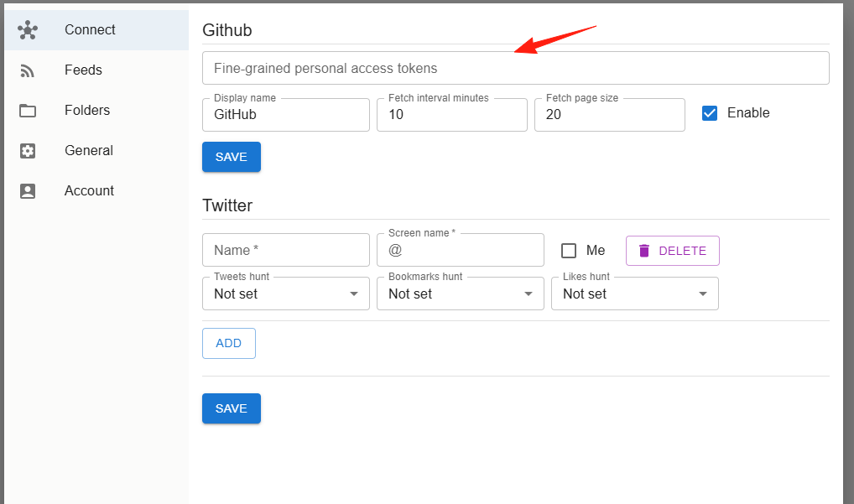Click the Twitter Screen name field
Screen dimensions: 854x504
tap(461, 251)
